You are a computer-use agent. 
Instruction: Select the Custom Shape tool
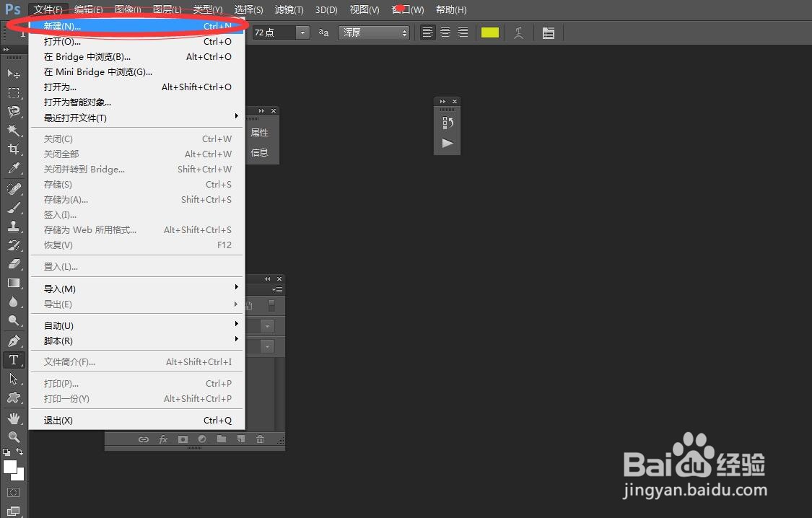14,398
